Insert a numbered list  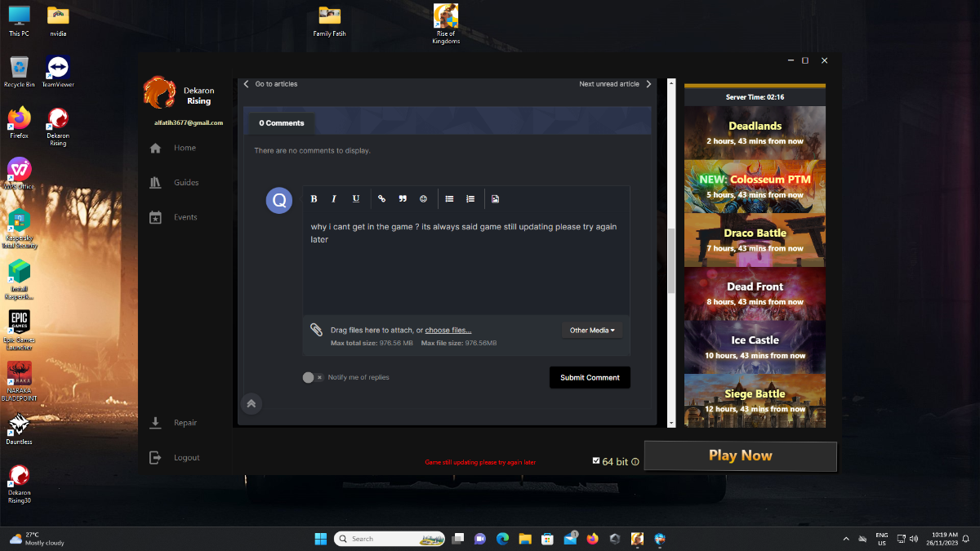click(470, 199)
